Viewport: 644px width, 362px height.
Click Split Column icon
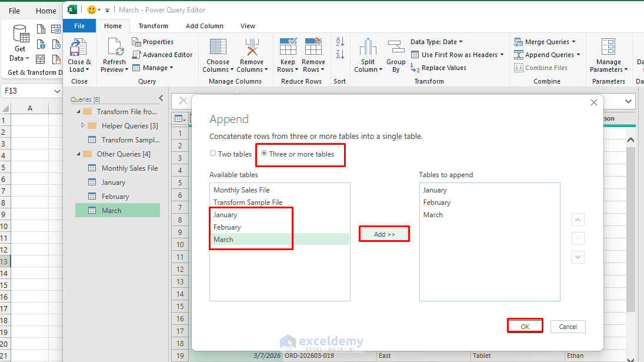click(368, 47)
